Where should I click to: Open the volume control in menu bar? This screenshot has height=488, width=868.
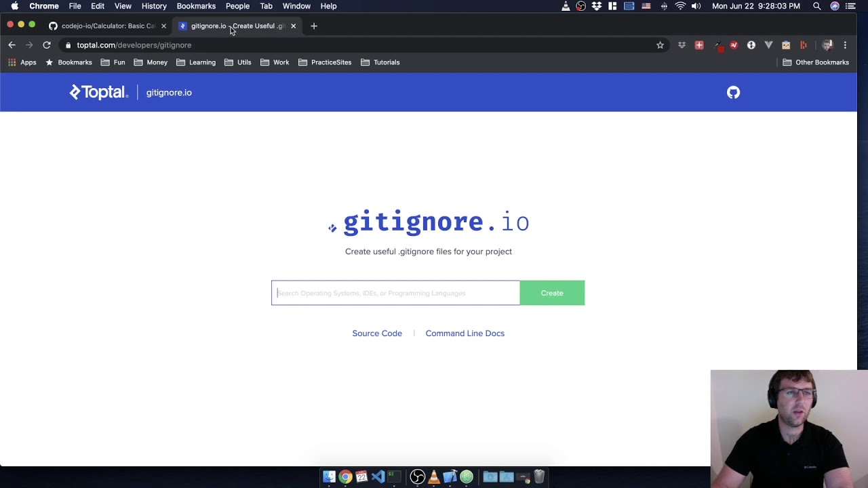coord(696,6)
